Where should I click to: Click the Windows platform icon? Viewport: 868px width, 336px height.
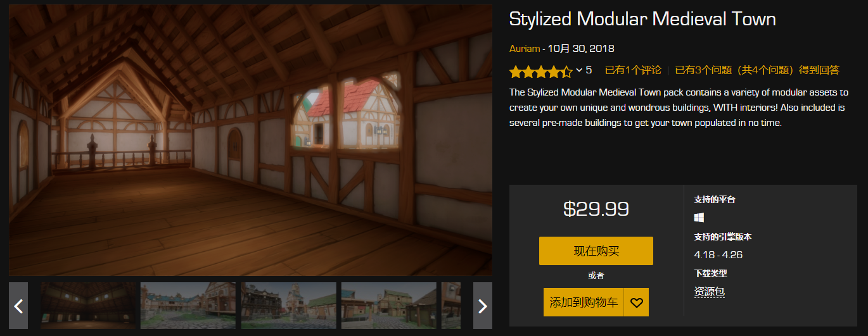(699, 218)
